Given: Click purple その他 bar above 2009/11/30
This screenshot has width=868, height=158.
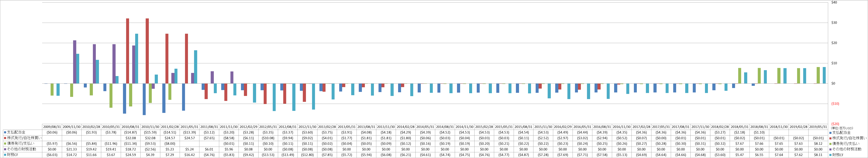Looking at the screenshot, I should pyautogui.click(x=75, y=62).
